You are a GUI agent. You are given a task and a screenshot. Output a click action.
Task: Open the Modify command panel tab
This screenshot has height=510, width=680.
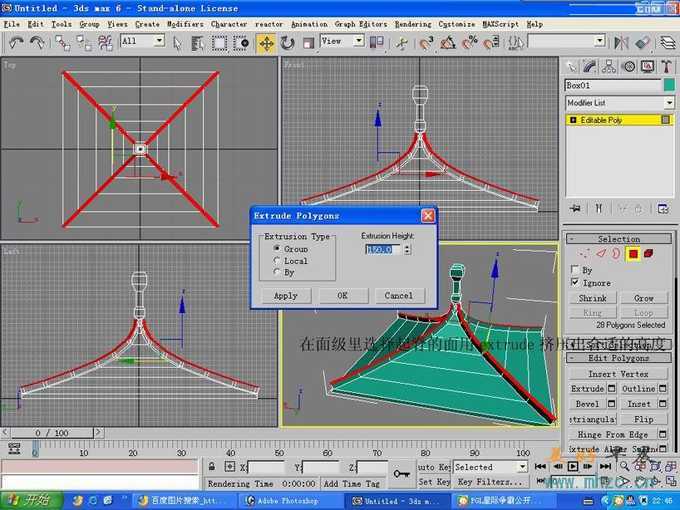tap(589, 67)
